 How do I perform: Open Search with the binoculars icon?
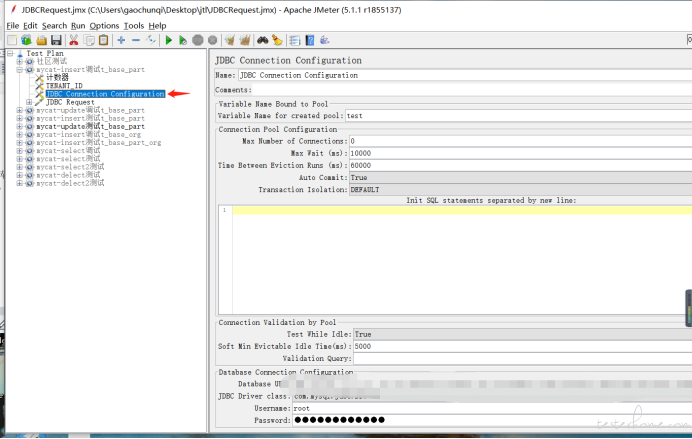[x=263, y=40]
